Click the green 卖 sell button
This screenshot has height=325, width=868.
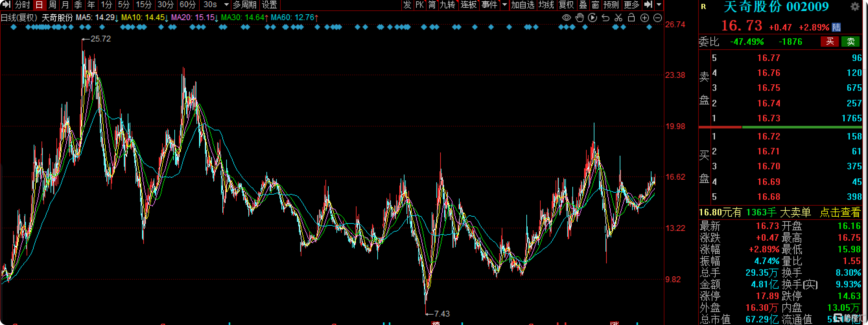[851, 42]
